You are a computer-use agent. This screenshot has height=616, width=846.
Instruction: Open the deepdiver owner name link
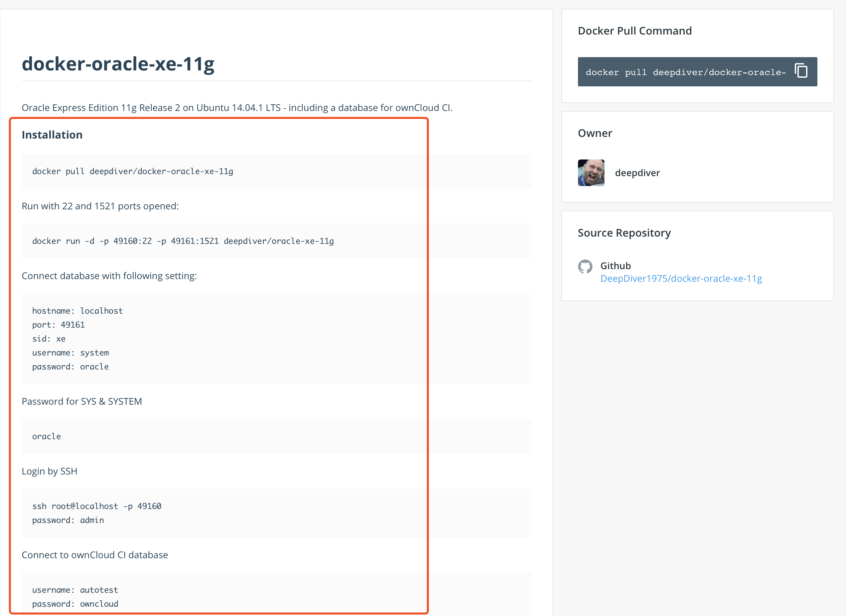point(637,173)
